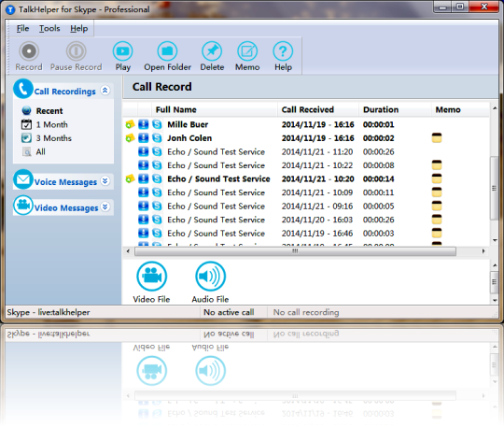The height and width of the screenshot is (427, 504).
Task: Click memo icon for 10:20 Echo call
Action: coord(437,178)
